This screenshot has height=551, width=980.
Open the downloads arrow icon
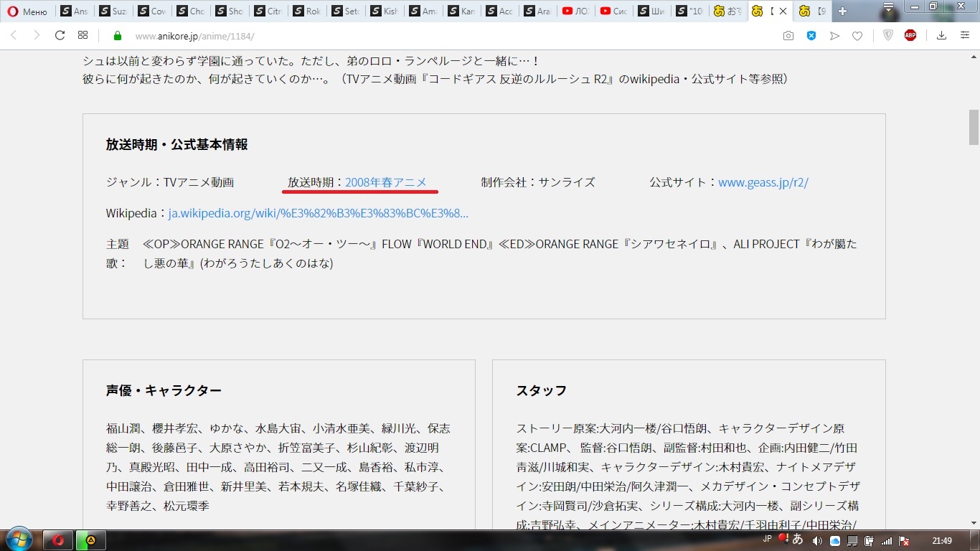(941, 35)
